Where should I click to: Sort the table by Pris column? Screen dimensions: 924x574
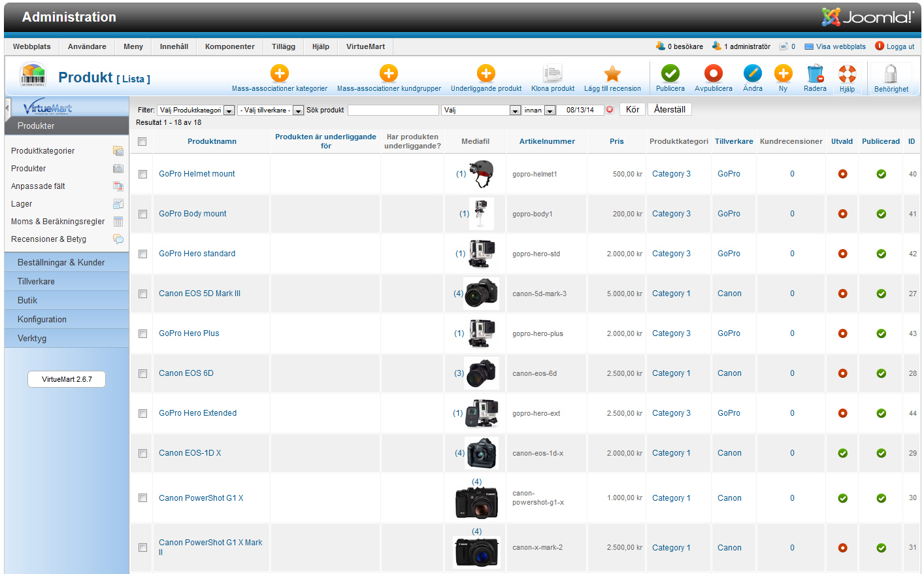(x=617, y=141)
